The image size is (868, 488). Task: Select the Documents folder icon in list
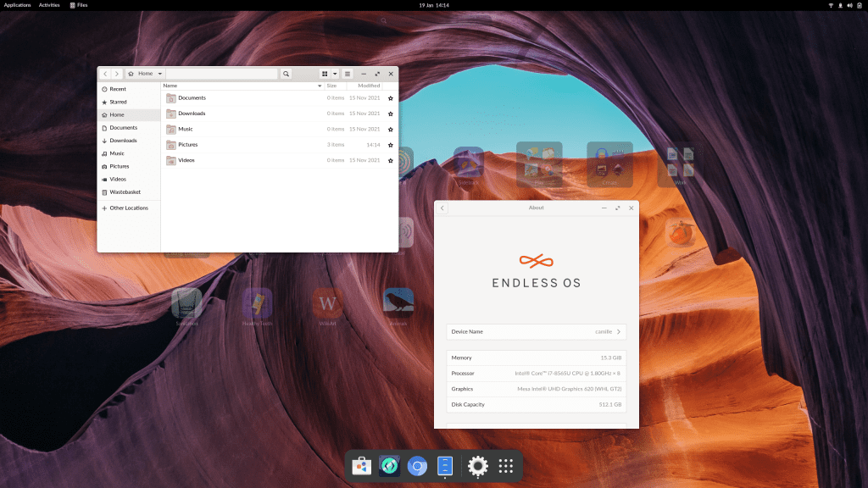point(171,98)
